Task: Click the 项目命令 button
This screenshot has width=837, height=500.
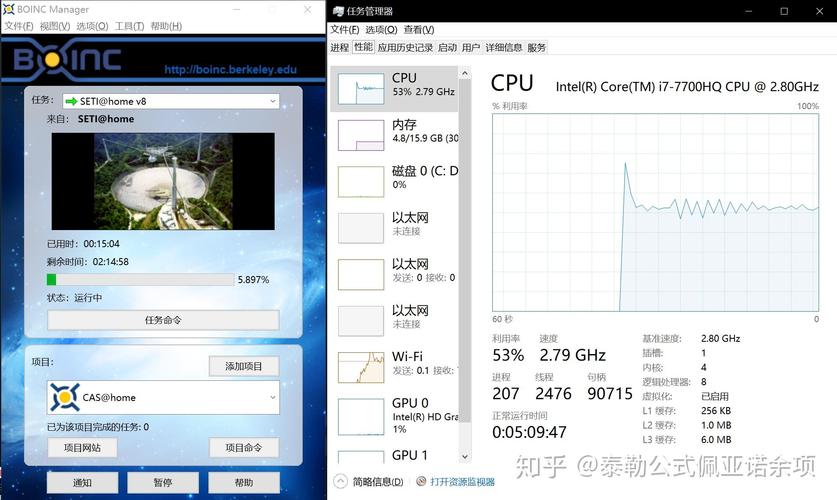Action: click(x=243, y=448)
